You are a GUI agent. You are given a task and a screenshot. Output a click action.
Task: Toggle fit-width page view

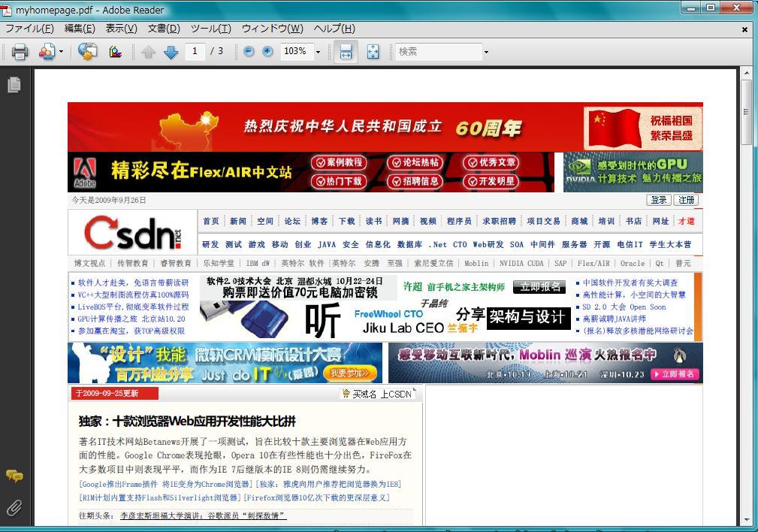[346, 52]
